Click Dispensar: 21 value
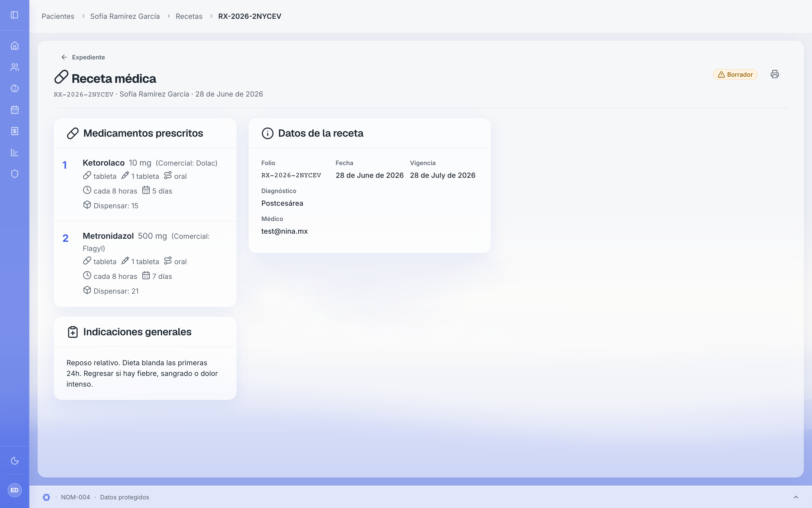 tap(116, 291)
